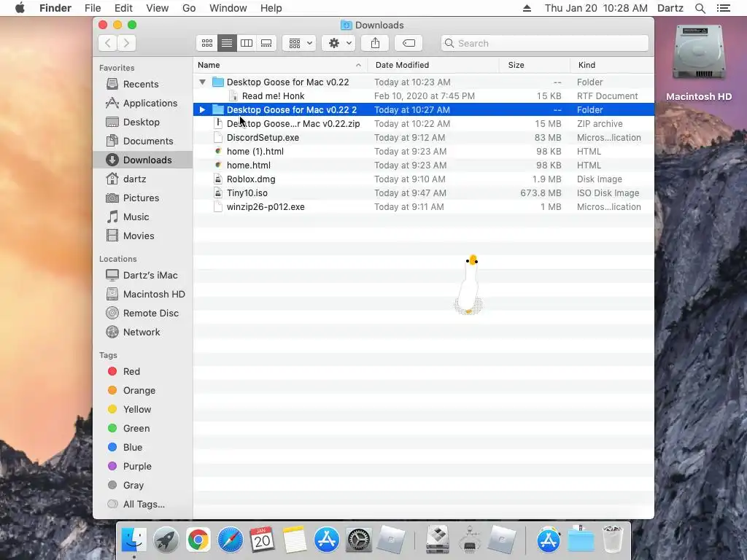Screen dimensions: 747x560
Task: Sort by the Kind column header
Action: point(612,65)
